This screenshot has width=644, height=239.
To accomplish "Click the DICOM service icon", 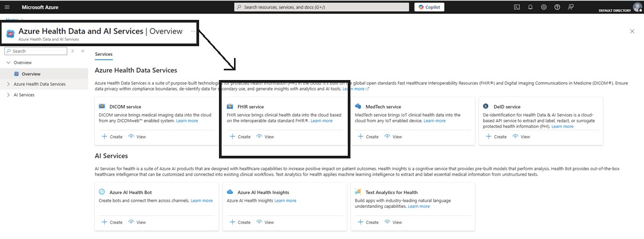I will pyautogui.click(x=102, y=106).
